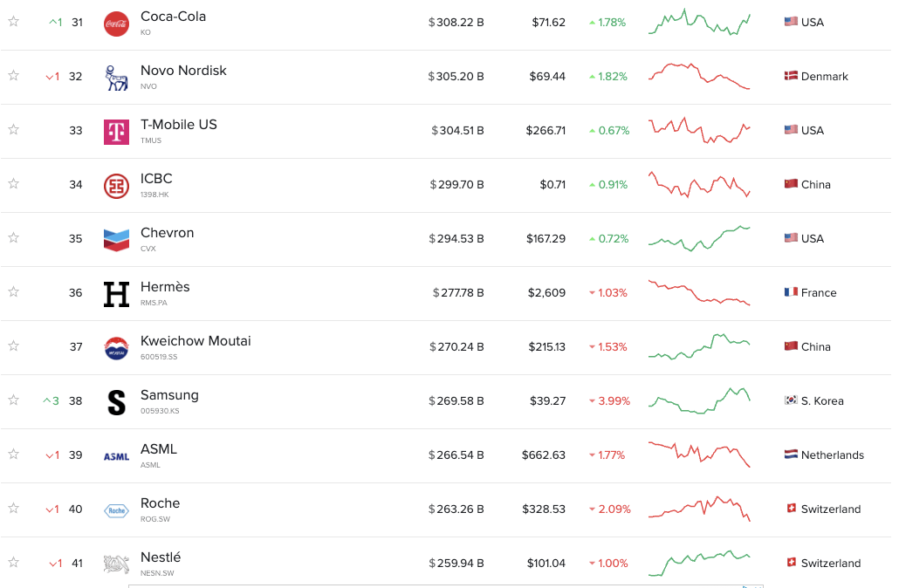Open the Samsung company page
The width and height of the screenshot is (899, 588).
(x=169, y=395)
